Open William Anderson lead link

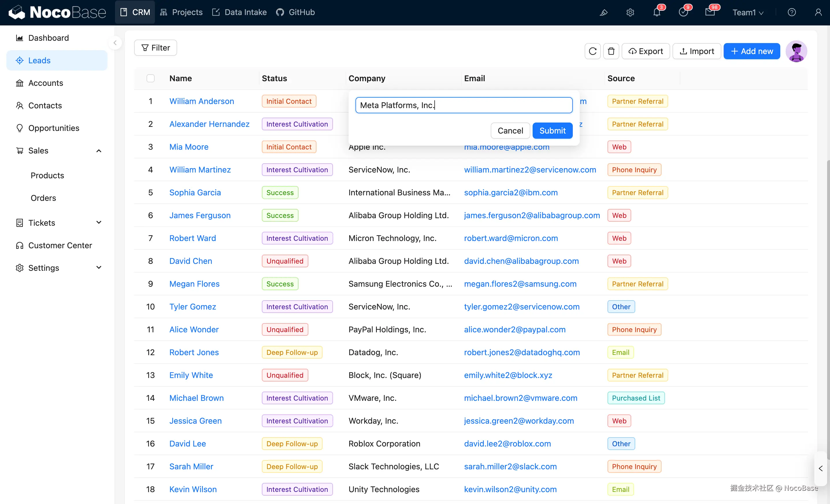coord(201,101)
